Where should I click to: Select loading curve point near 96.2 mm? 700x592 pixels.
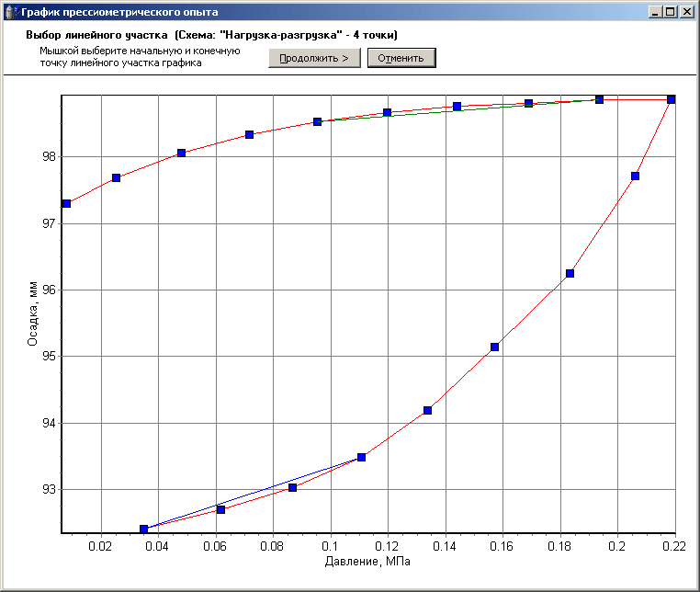click(570, 273)
